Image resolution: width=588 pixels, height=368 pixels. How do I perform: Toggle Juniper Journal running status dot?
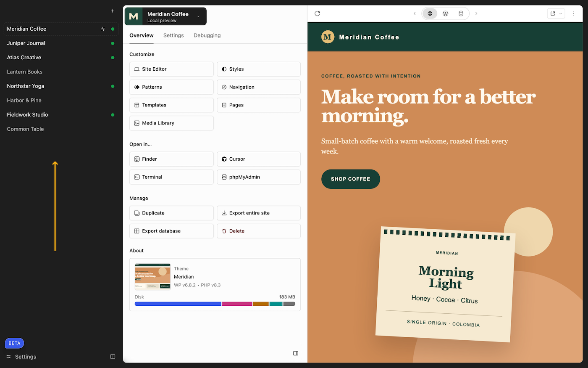coord(113,43)
